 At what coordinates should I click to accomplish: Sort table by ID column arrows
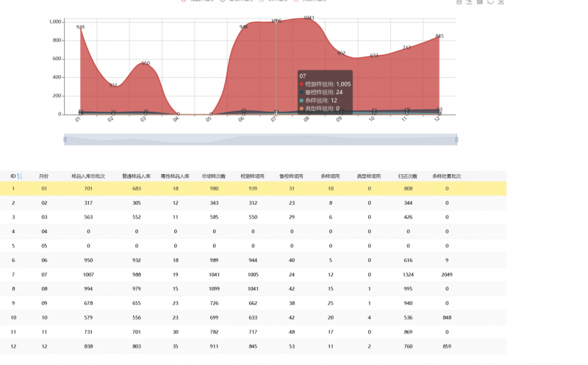click(20, 176)
